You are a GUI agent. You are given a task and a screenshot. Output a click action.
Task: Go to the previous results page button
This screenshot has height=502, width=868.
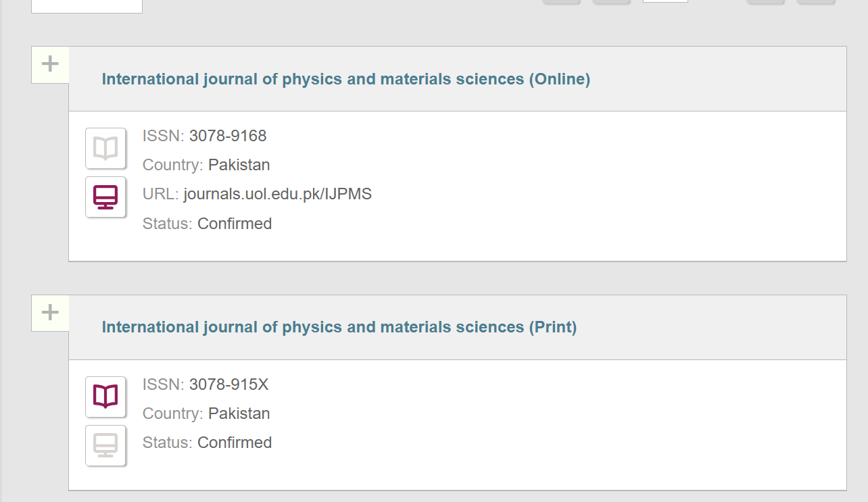[x=611, y=2]
